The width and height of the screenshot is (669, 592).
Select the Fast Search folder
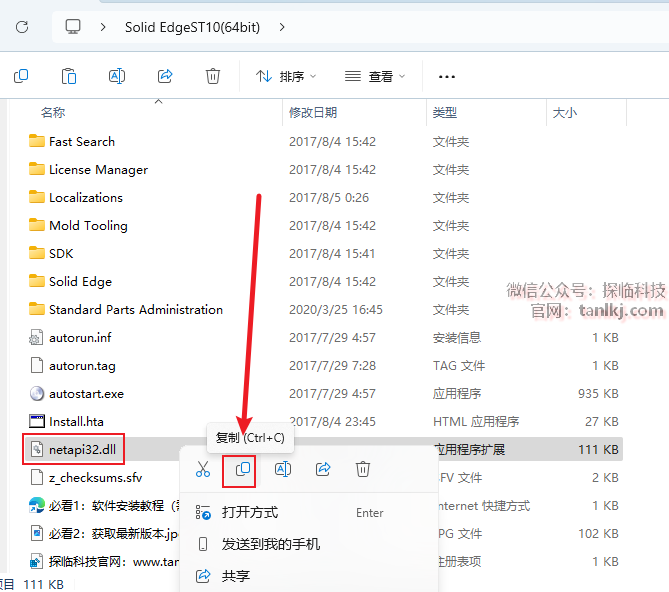point(82,142)
